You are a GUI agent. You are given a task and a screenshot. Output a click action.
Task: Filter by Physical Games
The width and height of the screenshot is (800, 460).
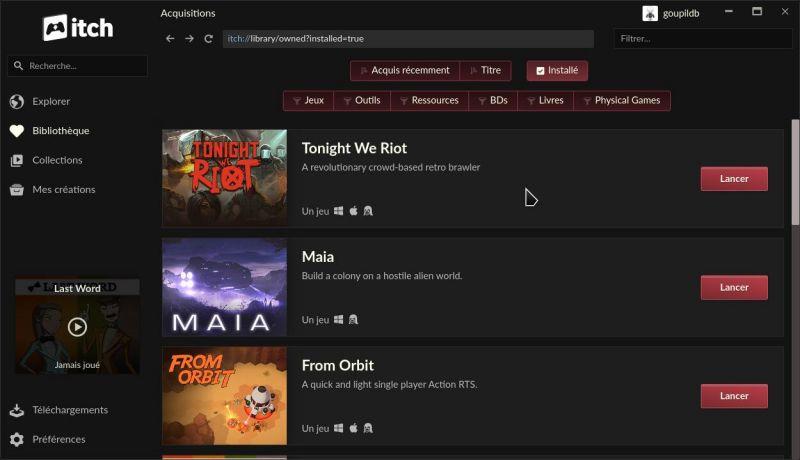tap(622, 100)
